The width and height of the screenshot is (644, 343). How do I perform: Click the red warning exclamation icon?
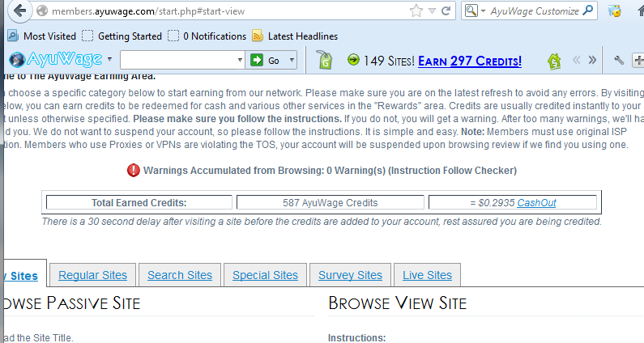(134, 170)
